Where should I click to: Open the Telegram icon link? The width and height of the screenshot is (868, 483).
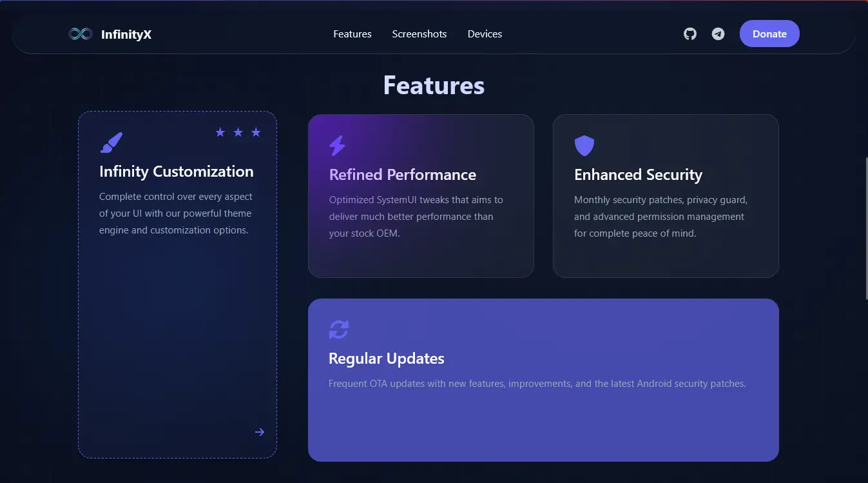718,34
